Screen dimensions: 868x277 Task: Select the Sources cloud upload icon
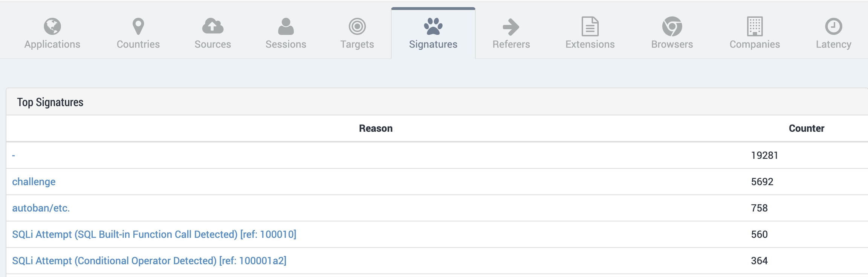pyautogui.click(x=213, y=26)
